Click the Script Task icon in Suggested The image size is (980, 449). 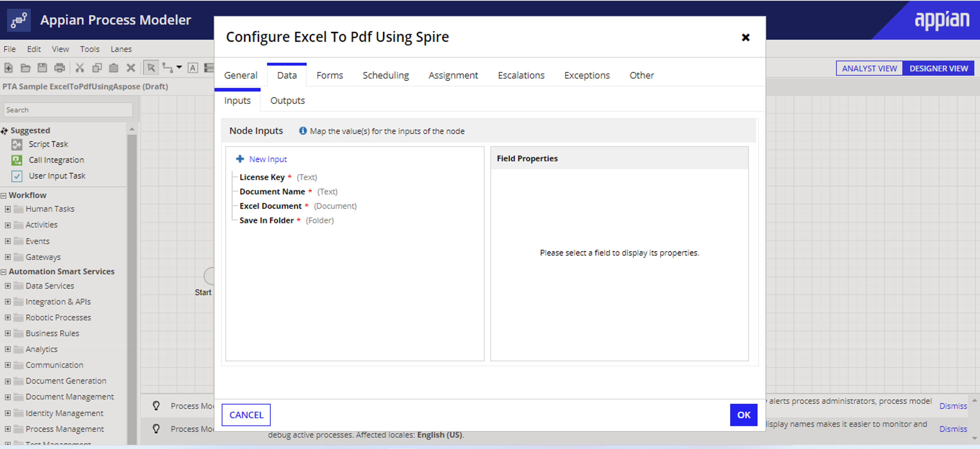[17, 145]
